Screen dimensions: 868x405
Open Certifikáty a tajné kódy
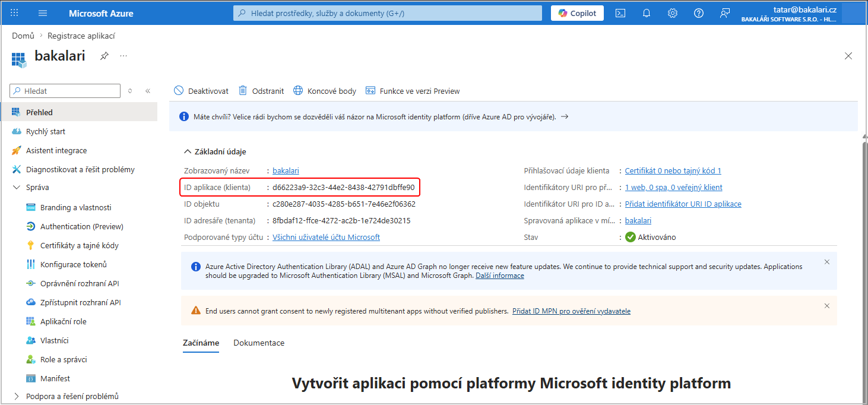(x=79, y=245)
